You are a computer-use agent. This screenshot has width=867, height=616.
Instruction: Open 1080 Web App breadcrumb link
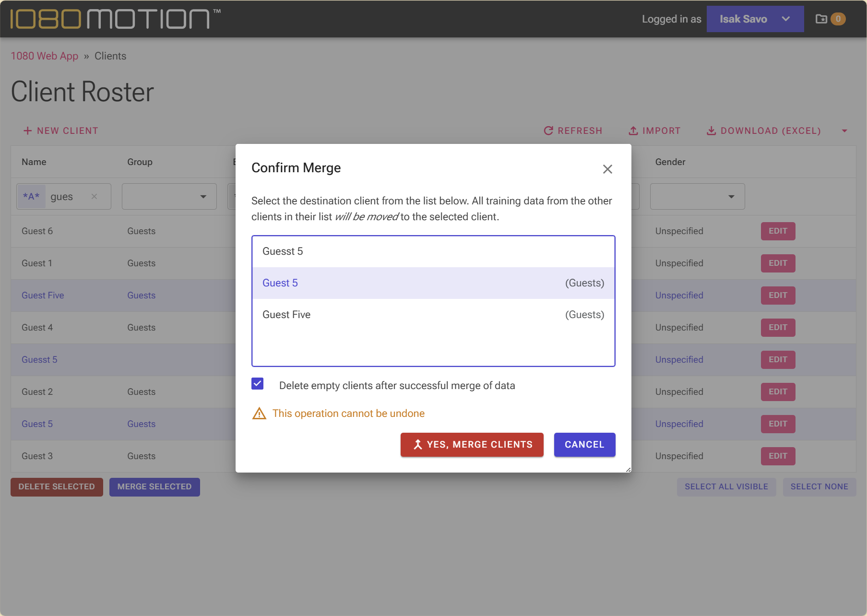point(44,56)
